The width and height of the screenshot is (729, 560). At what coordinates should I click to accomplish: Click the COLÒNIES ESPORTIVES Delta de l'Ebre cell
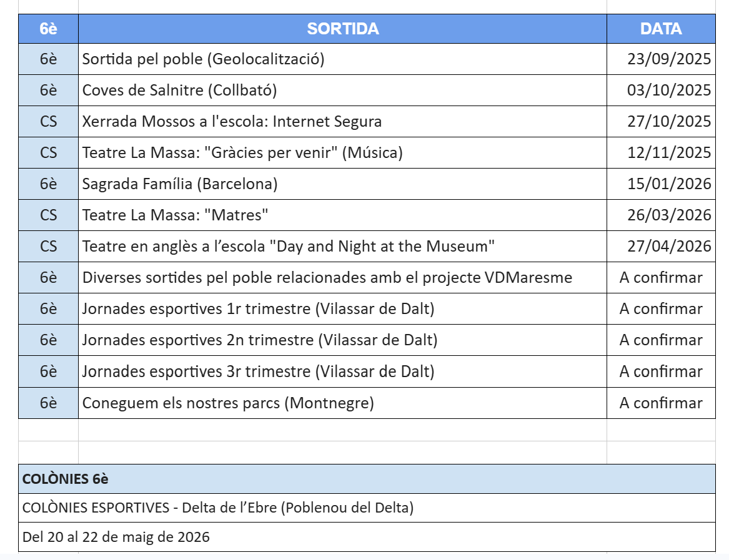pos(367,508)
